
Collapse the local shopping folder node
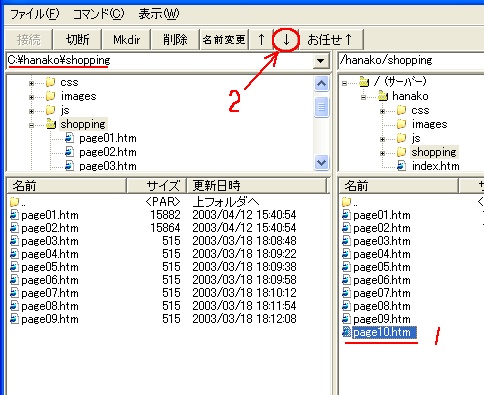(31, 125)
